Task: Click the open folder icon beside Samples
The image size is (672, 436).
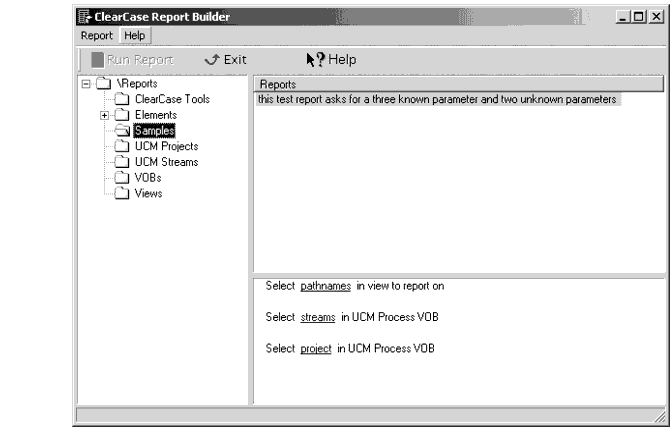Action: pos(123,131)
